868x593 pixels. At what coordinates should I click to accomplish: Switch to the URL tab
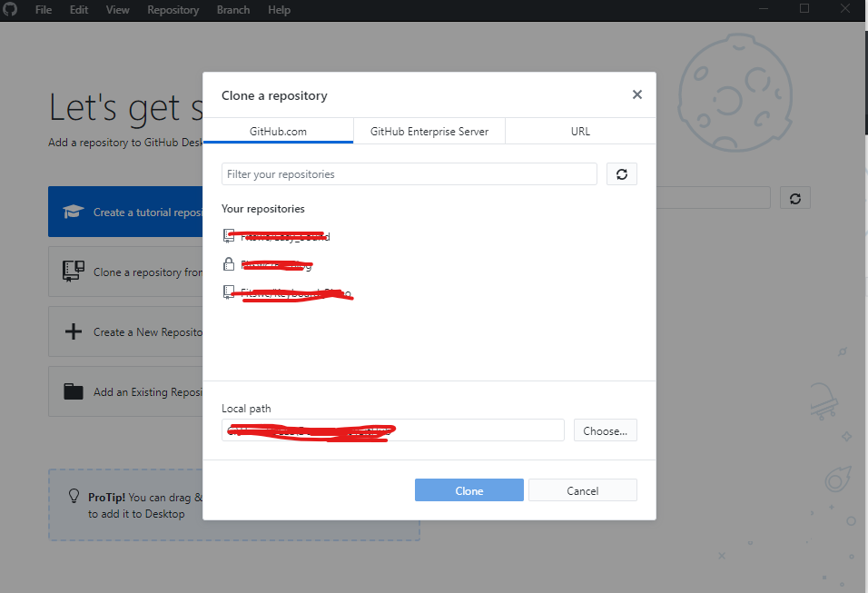[x=580, y=132]
